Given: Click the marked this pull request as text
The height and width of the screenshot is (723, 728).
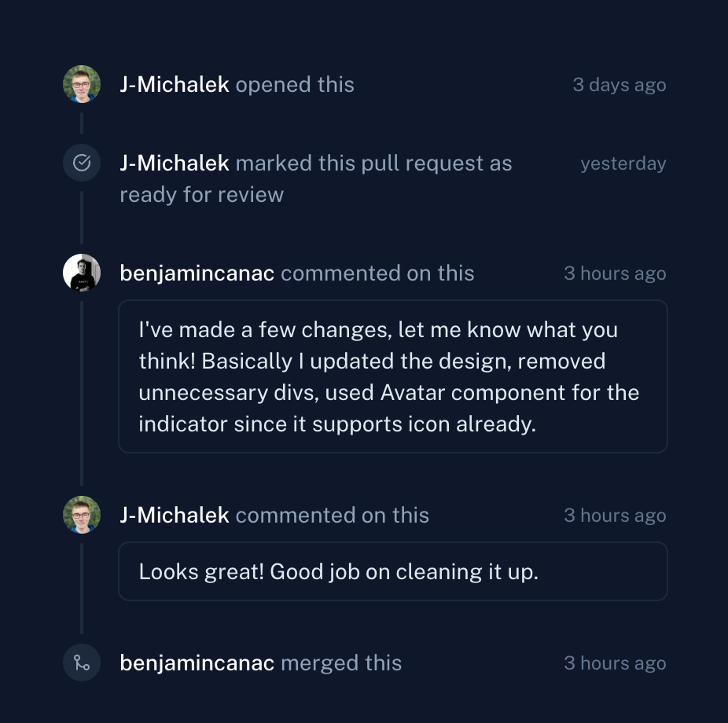Looking at the screenshot, I should pyautogui.click(x=373, y=163).
